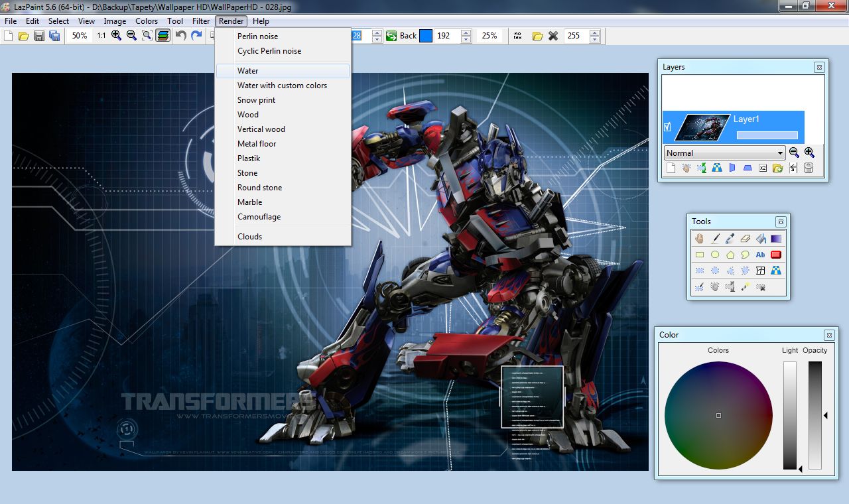Viewport: 849px width, 504px height.
Task: Select the Magic wand tool
Action: pos(746,287)
